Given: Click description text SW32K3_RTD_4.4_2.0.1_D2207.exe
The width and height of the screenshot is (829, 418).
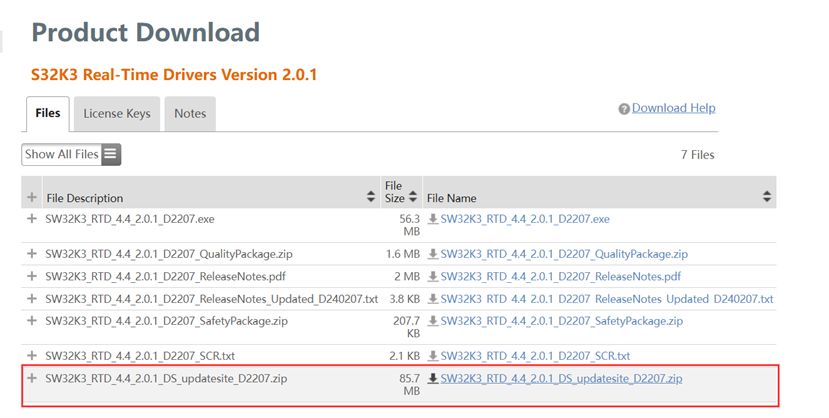Looking at the screenshot, I should pos(130,219).
